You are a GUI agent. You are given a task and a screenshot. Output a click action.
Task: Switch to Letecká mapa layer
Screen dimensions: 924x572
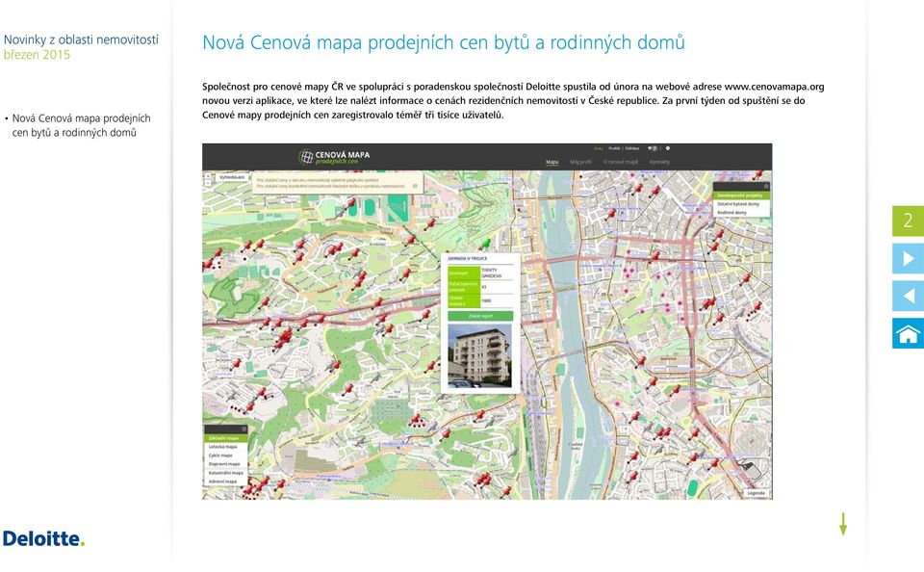click(225, 447)
